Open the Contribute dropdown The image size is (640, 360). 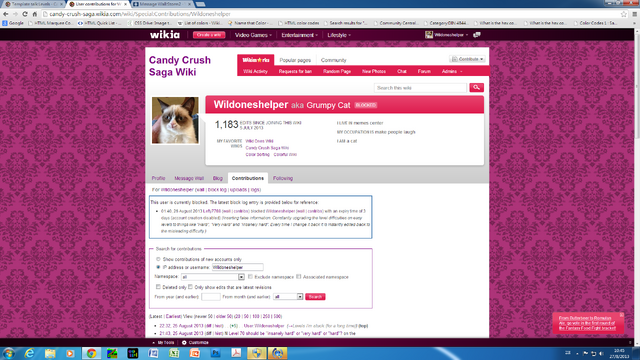click(467, 59)
